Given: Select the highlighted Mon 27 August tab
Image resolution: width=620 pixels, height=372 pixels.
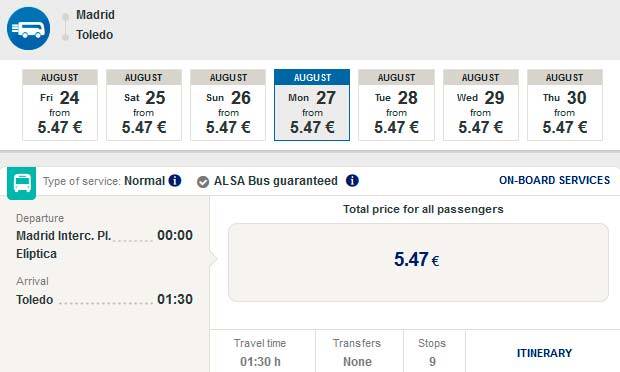Looking at the screenshot, I should coord(312,105).
